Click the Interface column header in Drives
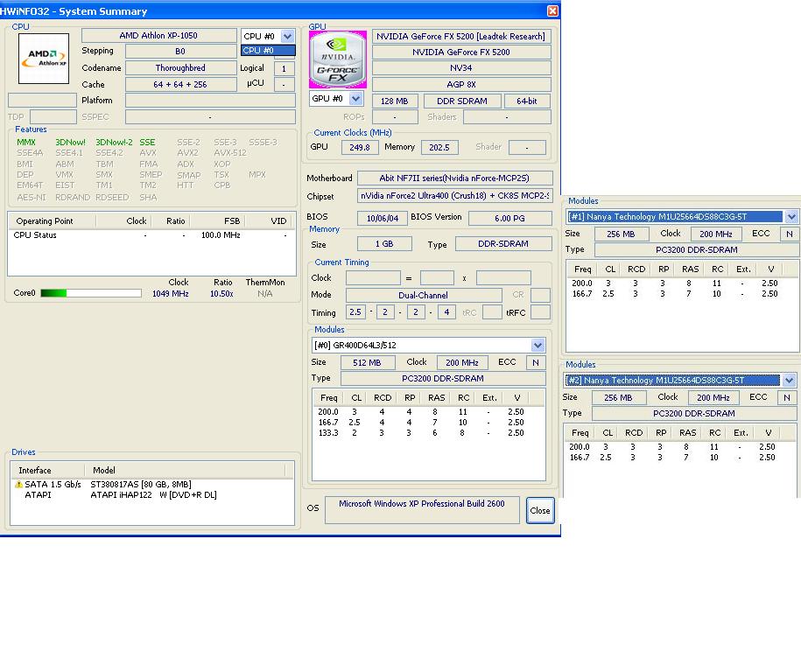 coord(47,470)
